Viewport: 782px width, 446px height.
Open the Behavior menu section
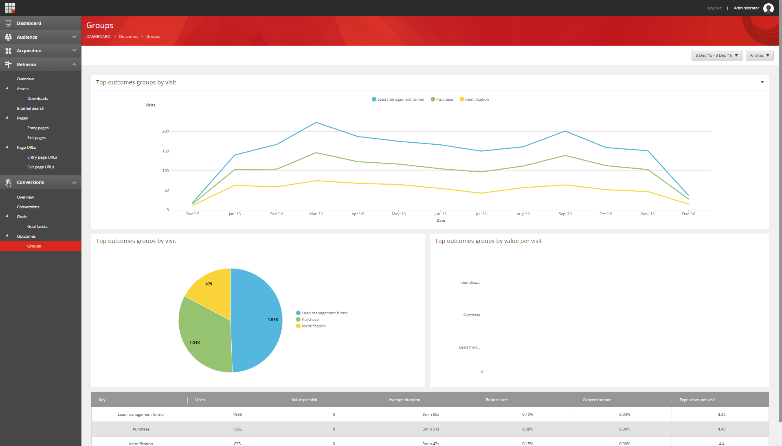coord(26,64)
